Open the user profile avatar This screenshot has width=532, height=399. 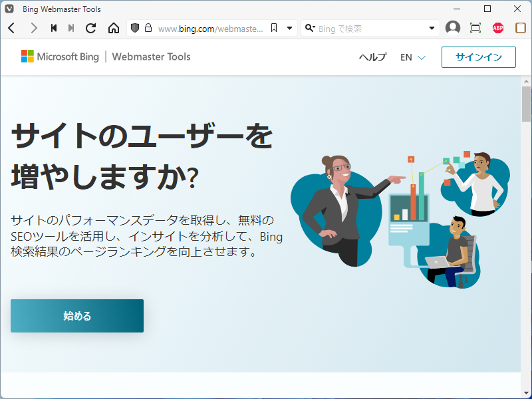click(453, 28)
